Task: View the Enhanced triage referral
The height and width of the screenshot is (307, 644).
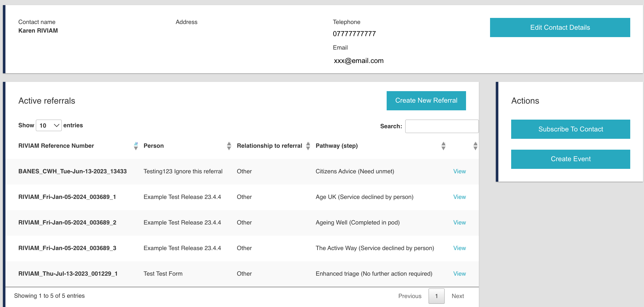Action: click(x=459, y=274)
